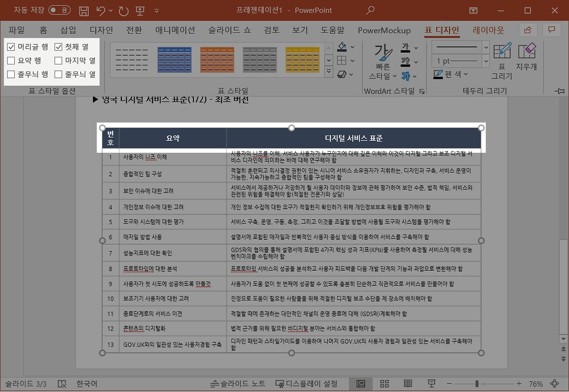
Task: Click the vertical scrollbar of slide pane
Action: pos(564,287)
